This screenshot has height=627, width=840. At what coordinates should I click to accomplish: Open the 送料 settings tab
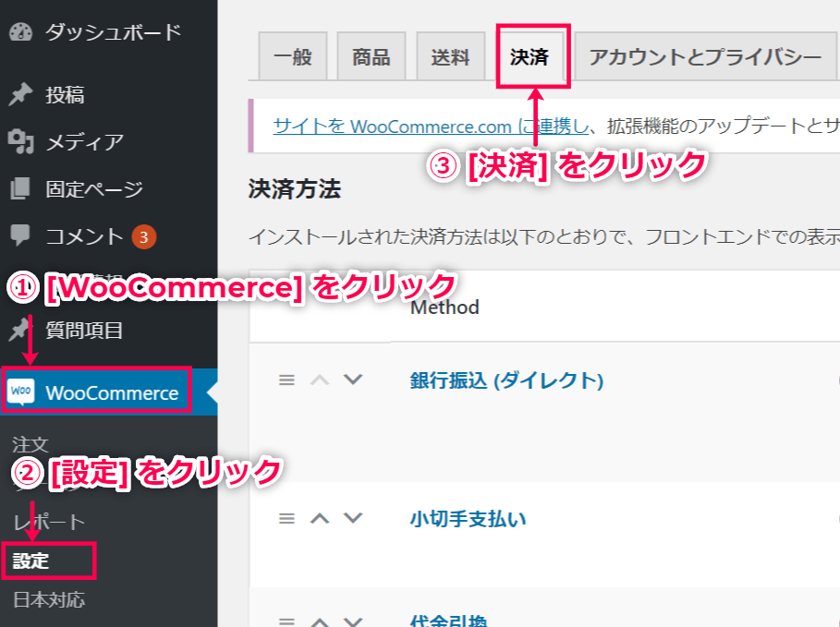pos(451,56)
